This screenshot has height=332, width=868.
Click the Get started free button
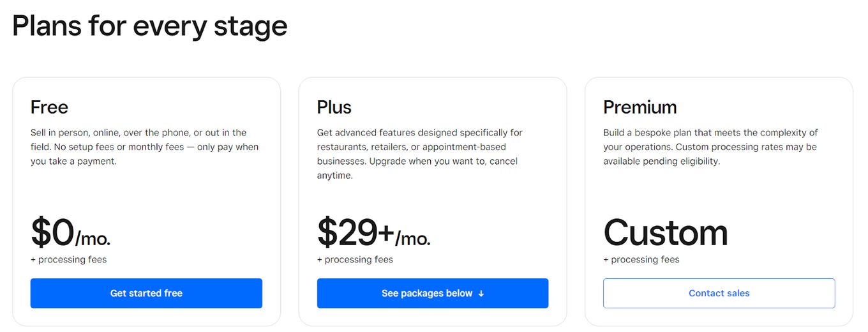[146, 293]
